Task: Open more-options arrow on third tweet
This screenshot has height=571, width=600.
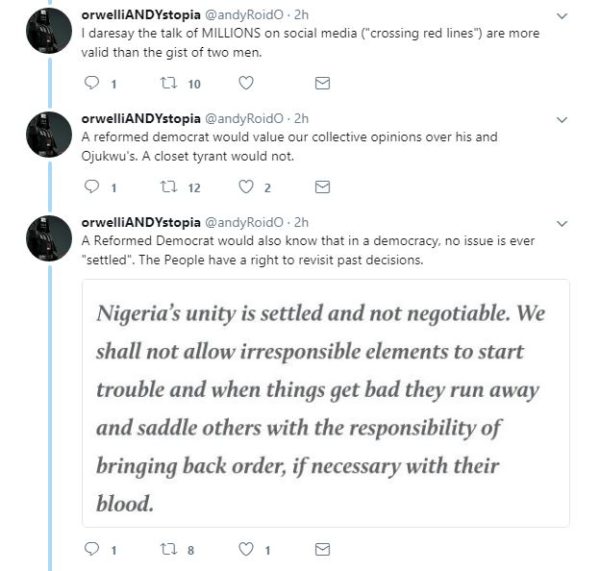Action: (x=562, y=223)
